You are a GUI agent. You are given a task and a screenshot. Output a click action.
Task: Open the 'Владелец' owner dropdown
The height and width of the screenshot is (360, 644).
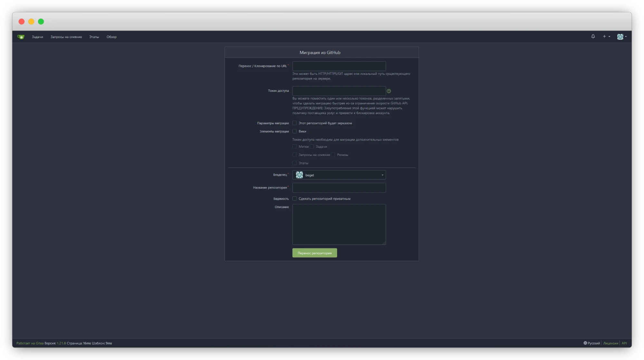[339, 175]
